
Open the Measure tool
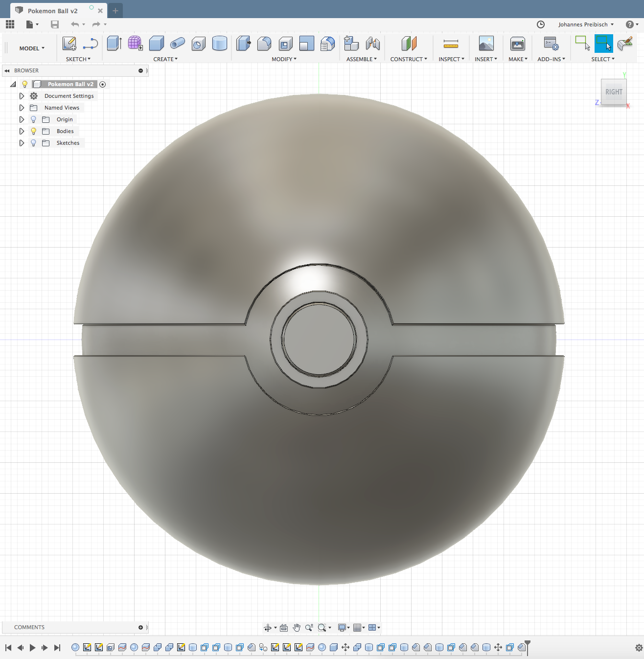[x=451, y=44]
